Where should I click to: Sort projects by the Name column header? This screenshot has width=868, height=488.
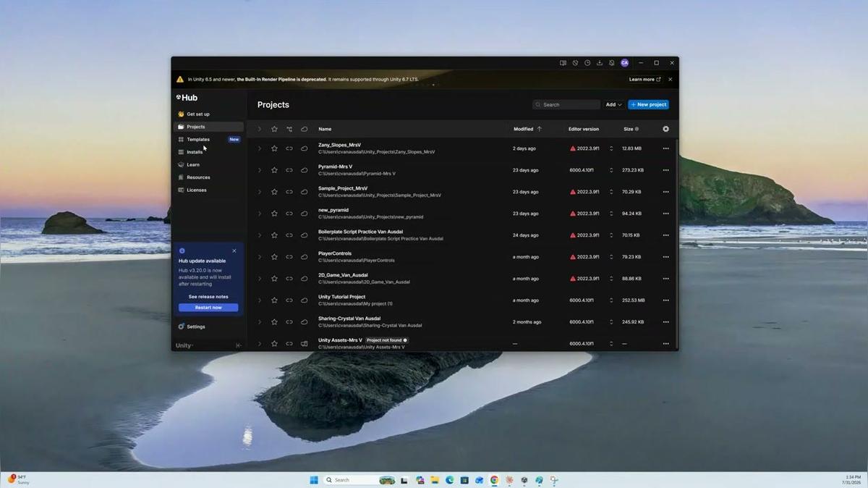(325, 129)
